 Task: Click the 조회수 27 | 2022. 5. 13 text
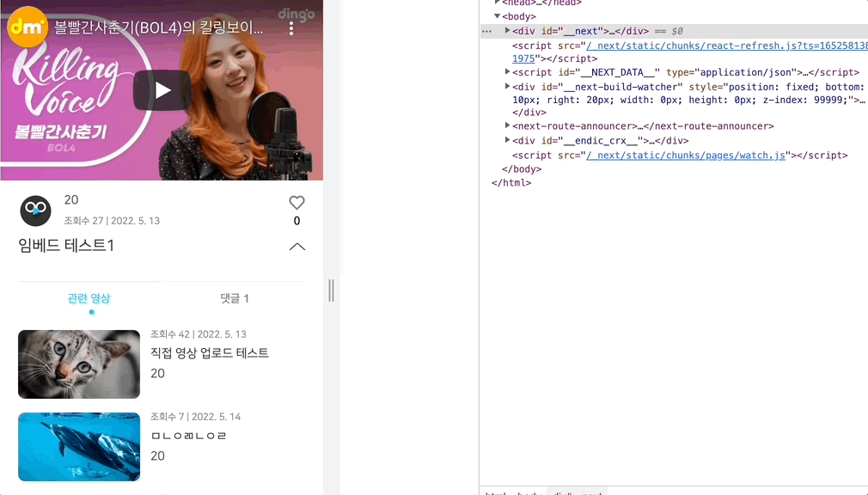point(112,220)
